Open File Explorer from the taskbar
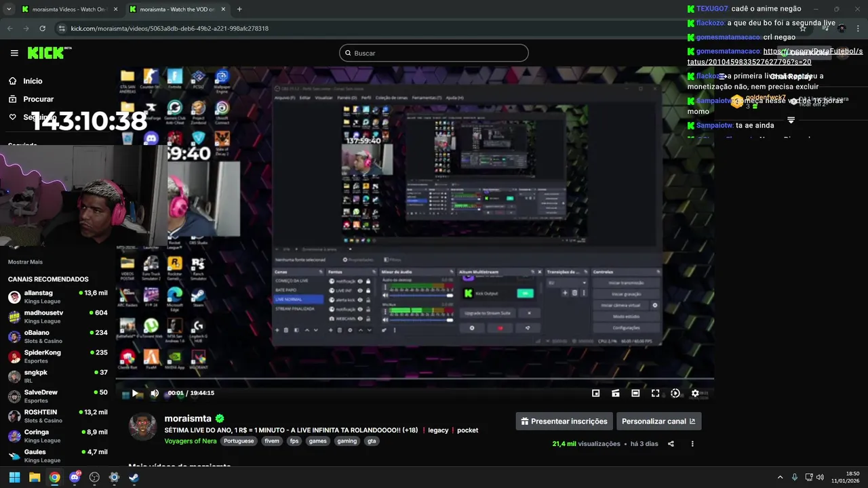This screenshot has height=488, width=868. (x=35, y=477)
